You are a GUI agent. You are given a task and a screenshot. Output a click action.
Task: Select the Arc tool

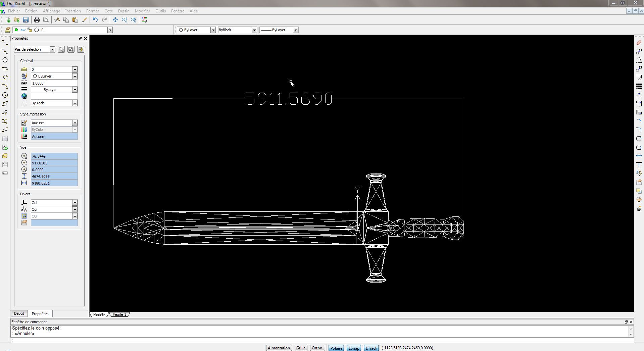tap(5, 86)
